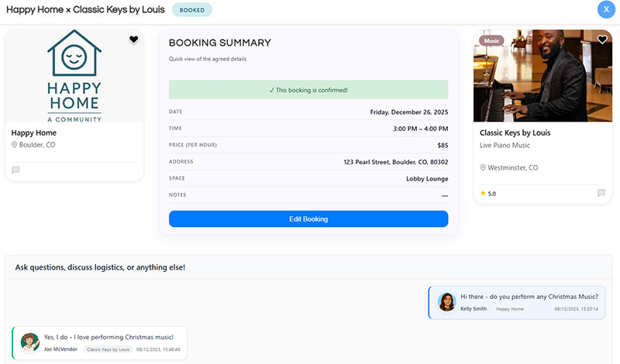Click the Happy Home card title

click(x=34, y=132)
